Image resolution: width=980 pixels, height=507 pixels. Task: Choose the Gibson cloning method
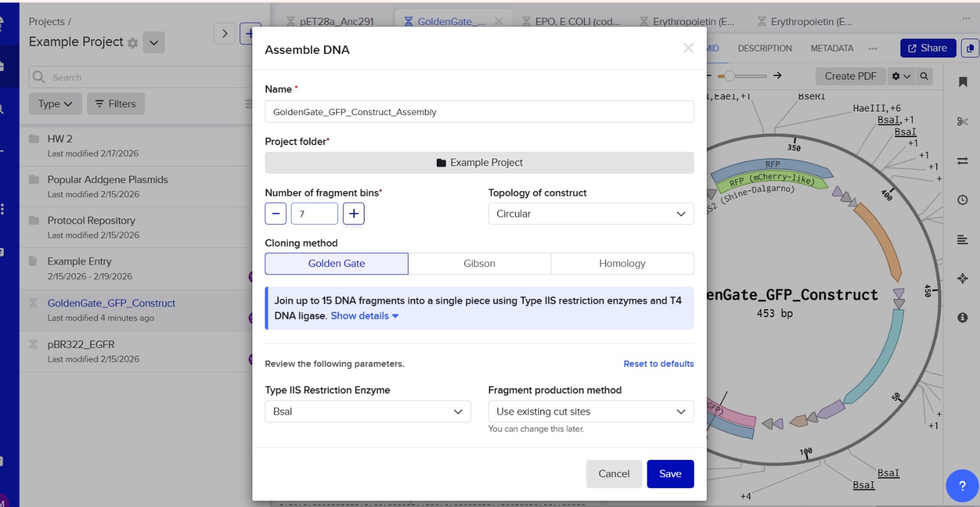[x=479, y=264]
